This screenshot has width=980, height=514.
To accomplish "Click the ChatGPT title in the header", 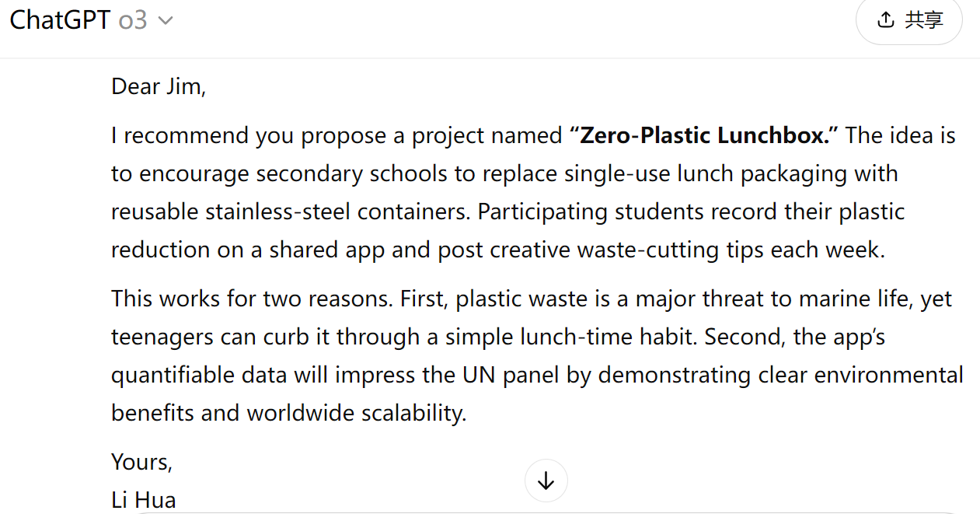I will click(60, 19).
